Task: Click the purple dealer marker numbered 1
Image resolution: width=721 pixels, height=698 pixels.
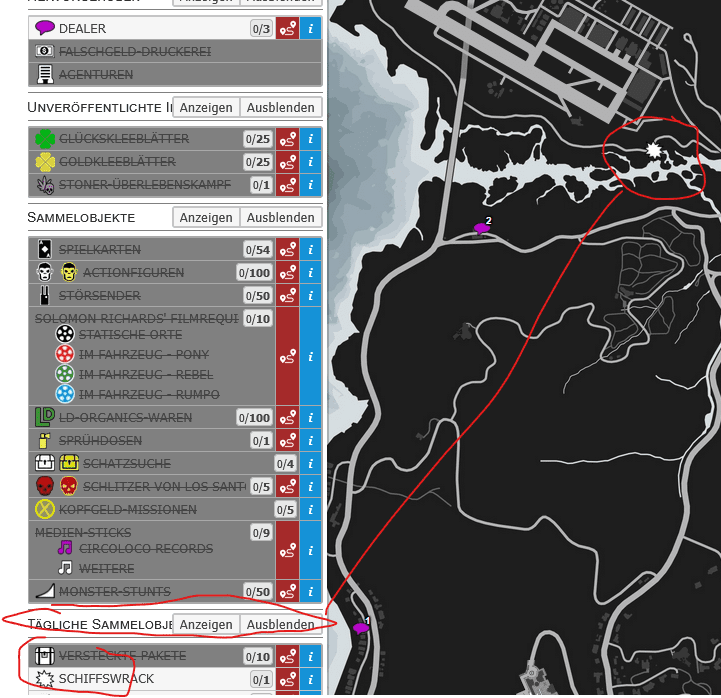Action: [361, 627]
